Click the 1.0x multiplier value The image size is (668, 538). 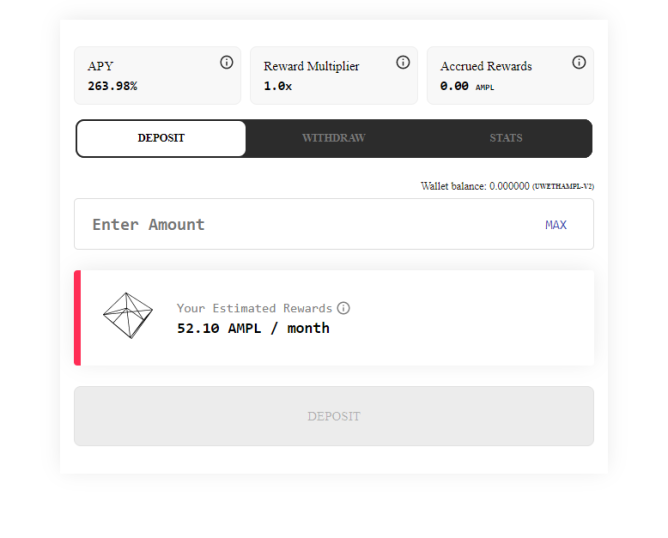point(278,86)
